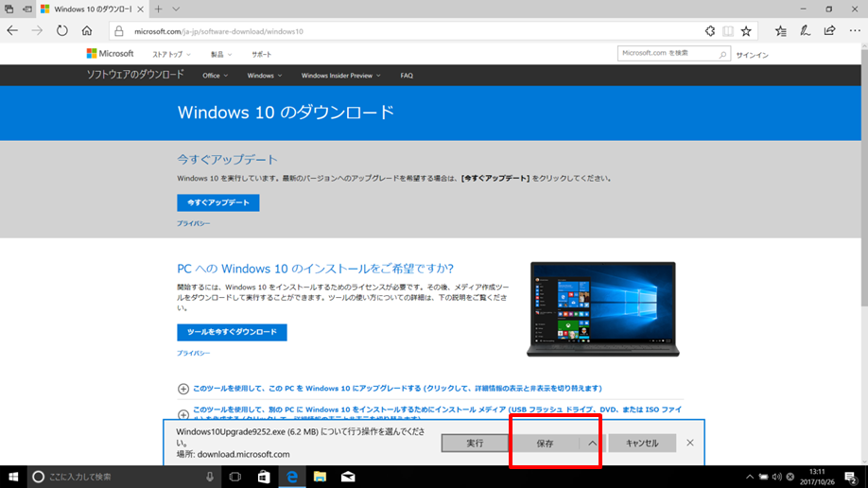Screen dimensions: 868x488
Task: Open Task View on the taskbar
Action: click(235, 477)
